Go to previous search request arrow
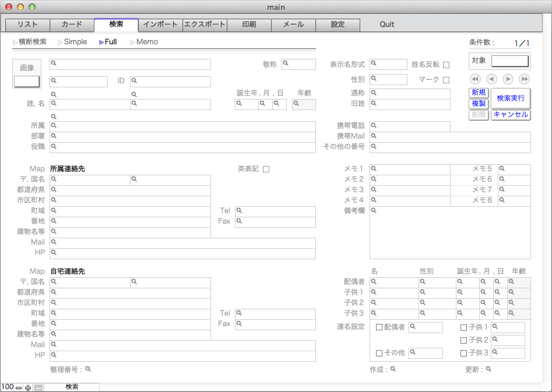 pos(491,79)
